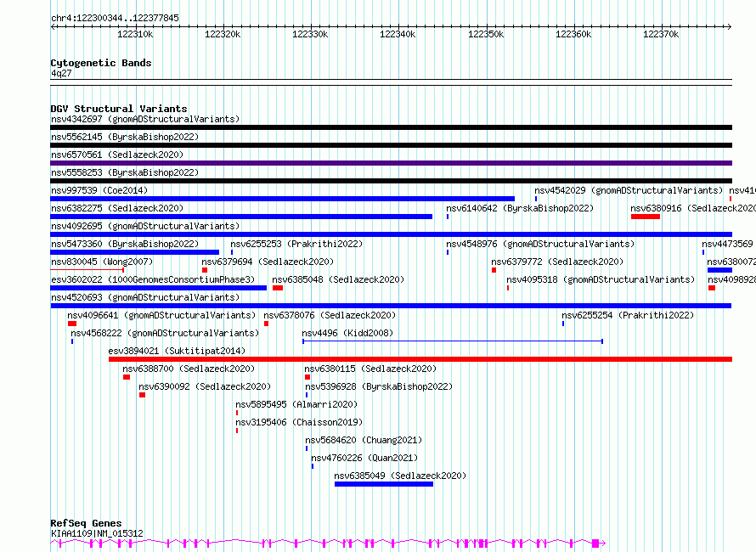The height and width of the screenshot is (552, 756).
Task: Click the 122340k ruler position
Action: pos(398,34)
